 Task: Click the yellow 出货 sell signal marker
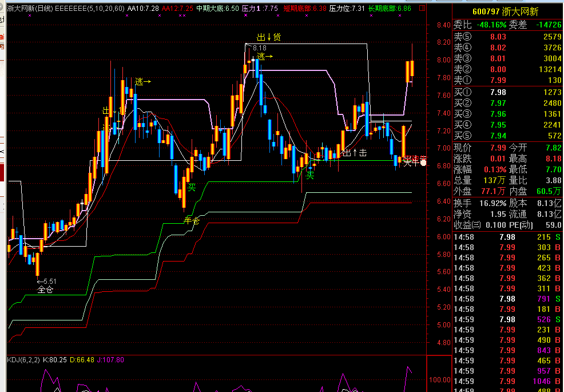[x=269, y=37]
